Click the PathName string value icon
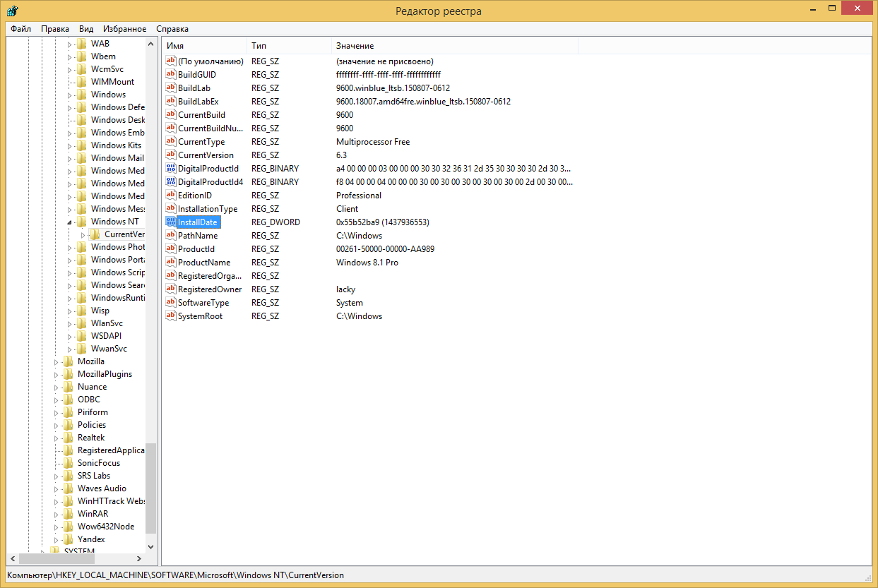 (x=170, y=235)
